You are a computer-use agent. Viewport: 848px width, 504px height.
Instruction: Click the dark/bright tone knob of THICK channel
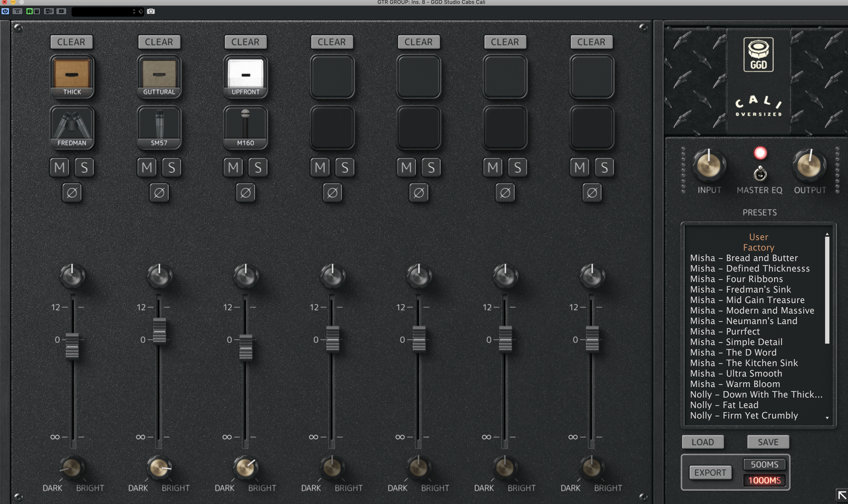click(x=72, y=468)
